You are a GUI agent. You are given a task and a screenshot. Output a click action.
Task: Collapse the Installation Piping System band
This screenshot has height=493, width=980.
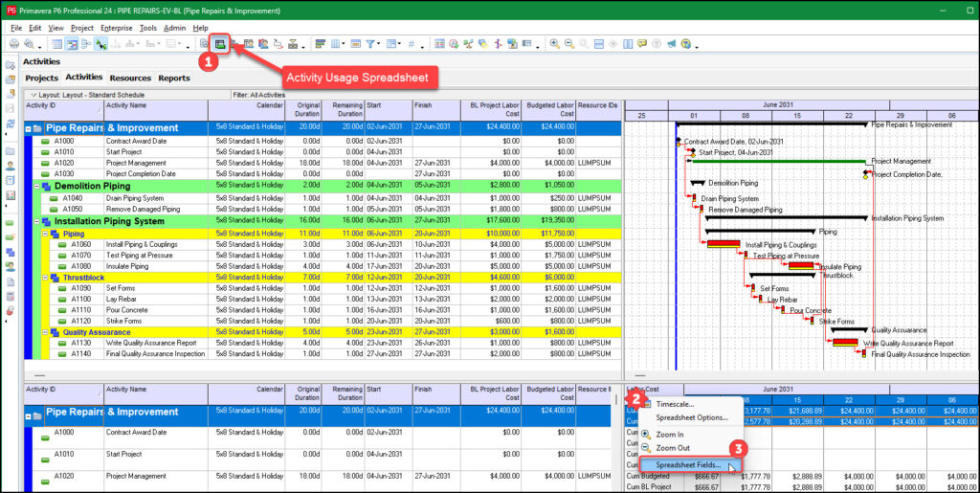(37, 221)
